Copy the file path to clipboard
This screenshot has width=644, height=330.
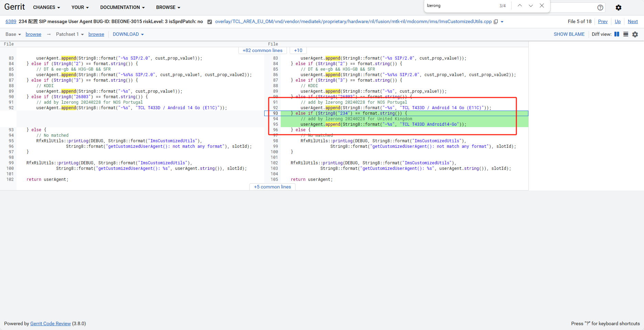[x=496, y=21]
